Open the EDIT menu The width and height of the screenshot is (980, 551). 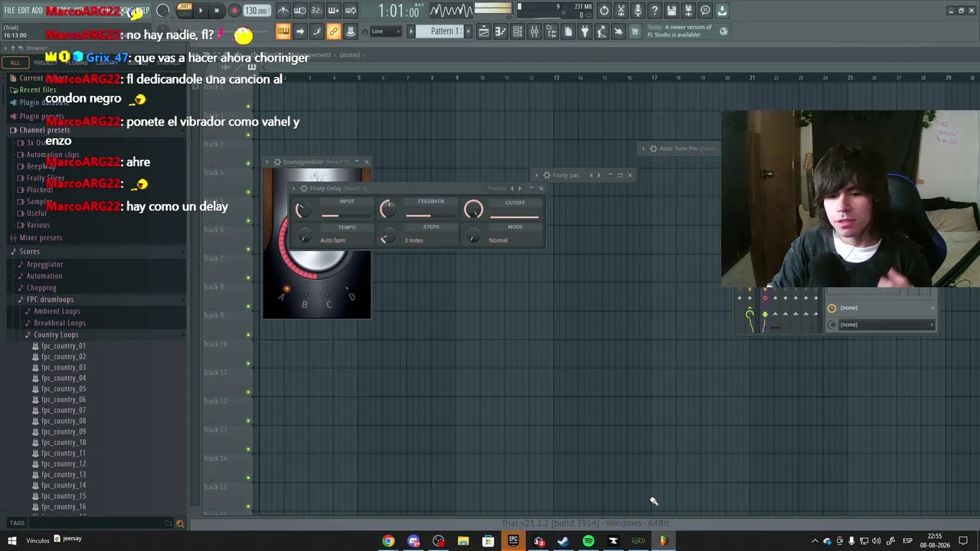[24, 11]
